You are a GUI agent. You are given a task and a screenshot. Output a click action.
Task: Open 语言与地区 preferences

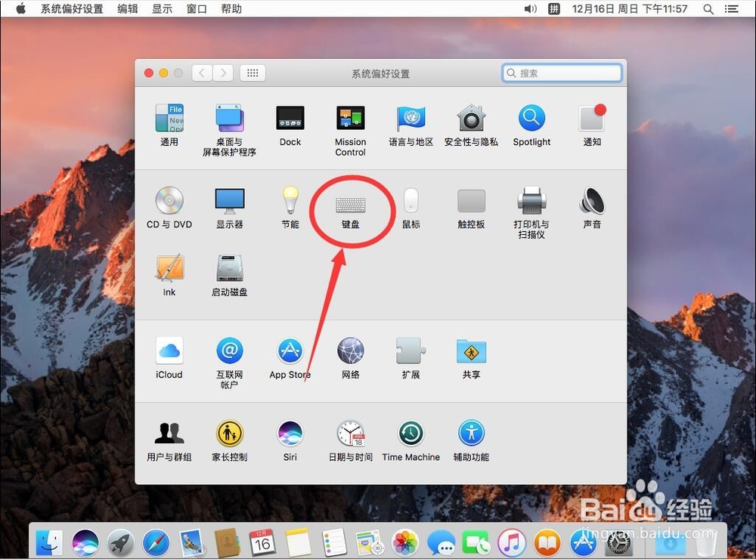411,125
